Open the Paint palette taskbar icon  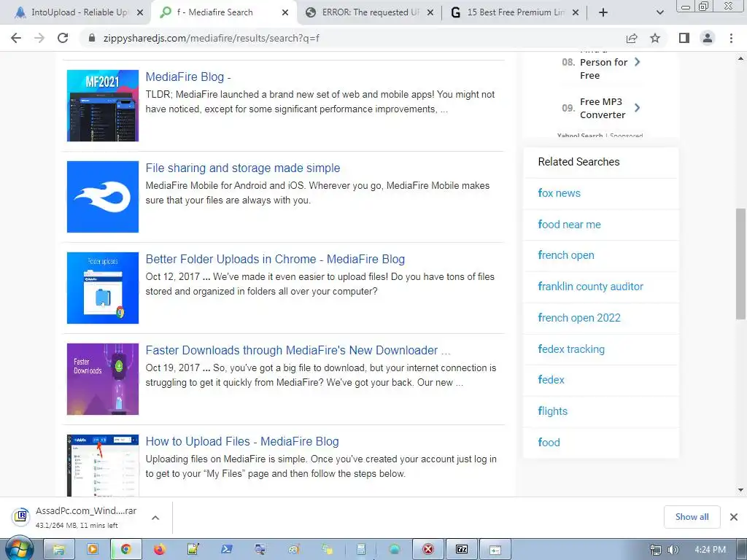(294, 550)
